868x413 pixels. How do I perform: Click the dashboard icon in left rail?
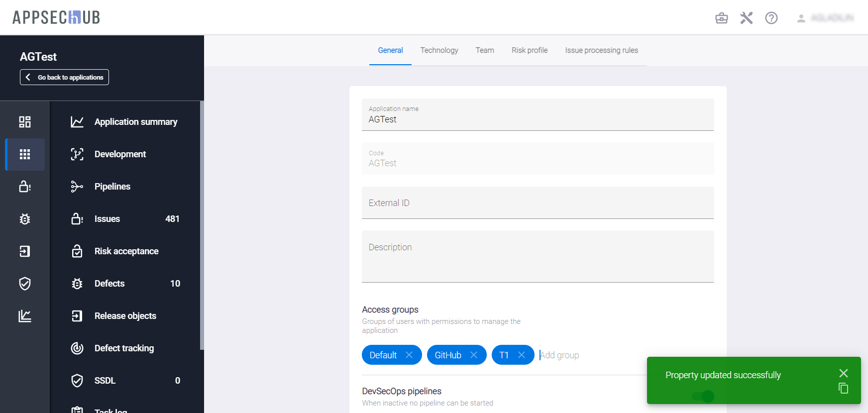click(x=25, y=122)
